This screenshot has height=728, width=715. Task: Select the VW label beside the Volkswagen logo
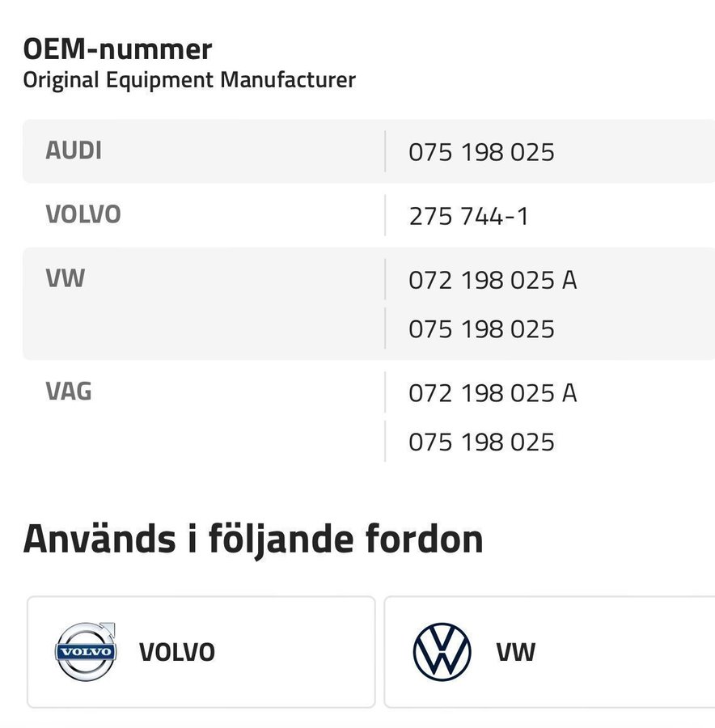click(515, 652)
